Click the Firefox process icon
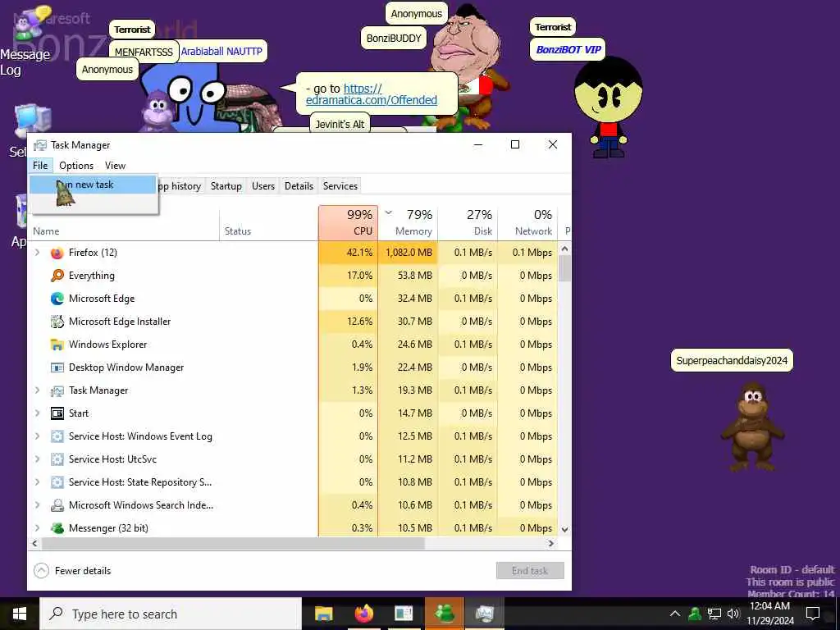The height and width of the screenshot is (630, 840). pyautogui.click(x=57, y=253)
